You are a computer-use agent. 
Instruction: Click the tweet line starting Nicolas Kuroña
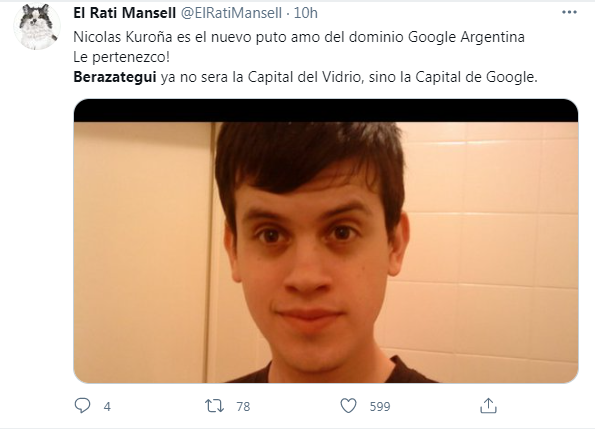pyautogui.click(x=299, y=37)
